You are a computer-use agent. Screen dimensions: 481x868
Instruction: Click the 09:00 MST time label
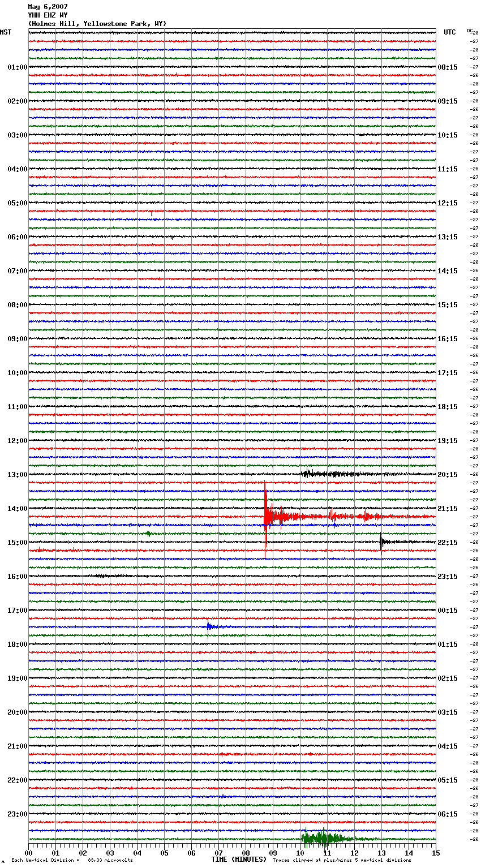click(x=18, y=339)
